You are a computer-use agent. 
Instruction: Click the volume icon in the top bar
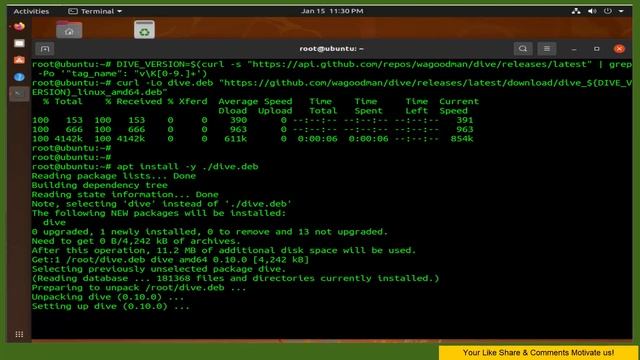coord(592,11)
